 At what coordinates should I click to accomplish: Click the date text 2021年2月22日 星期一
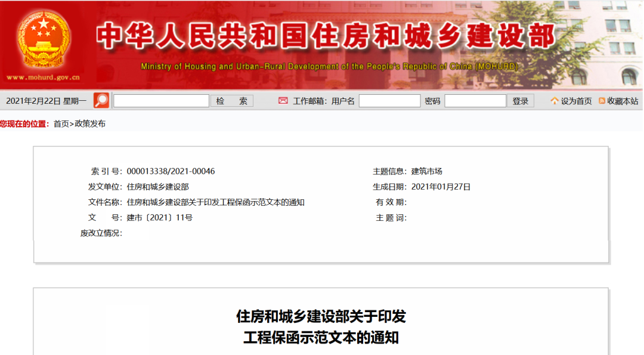[x=46, y=101]
